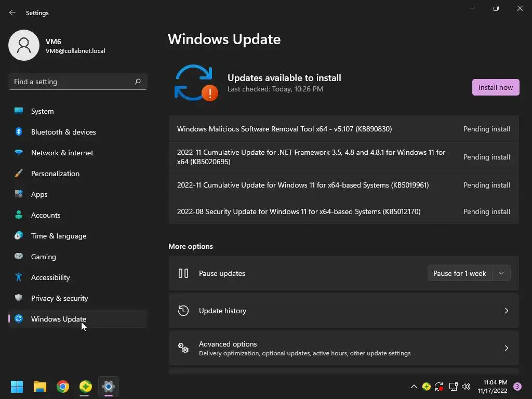Screen dimensions: 532x399
Task: Open the Gaming settings page
Action: tap(78, 257)
